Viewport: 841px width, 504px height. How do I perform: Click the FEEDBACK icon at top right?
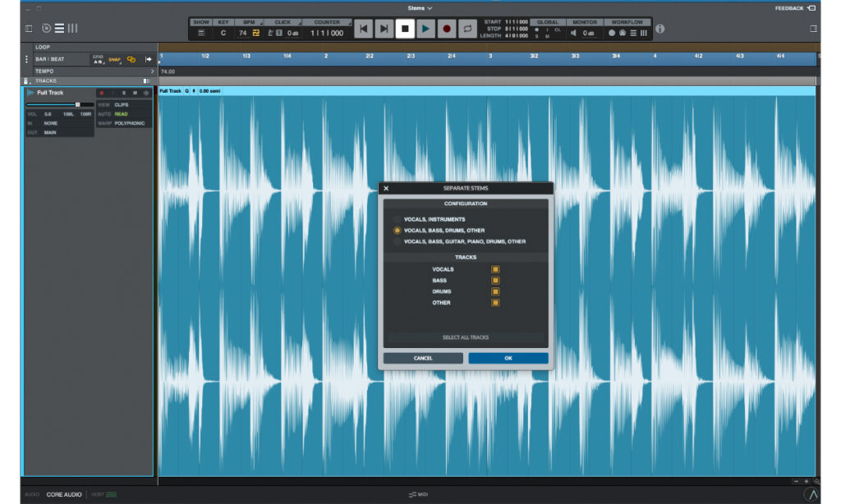(811, 8)
